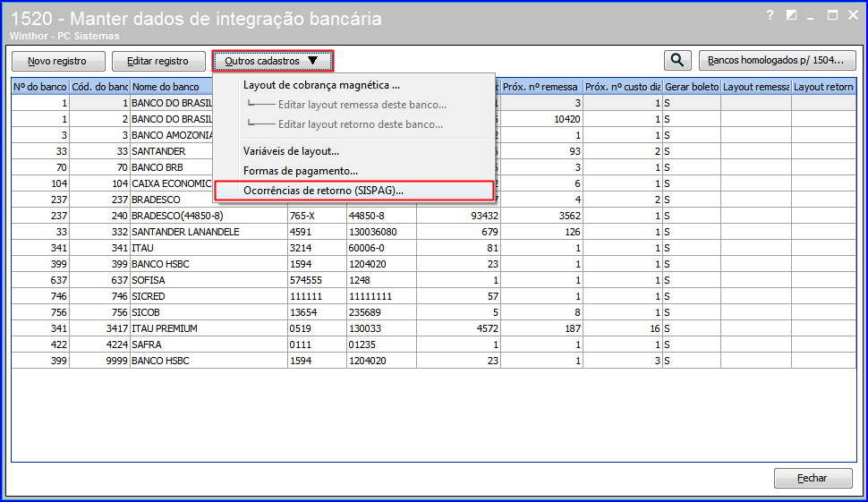
Task: Click agency cell 574555
Action: coord(317,280)
